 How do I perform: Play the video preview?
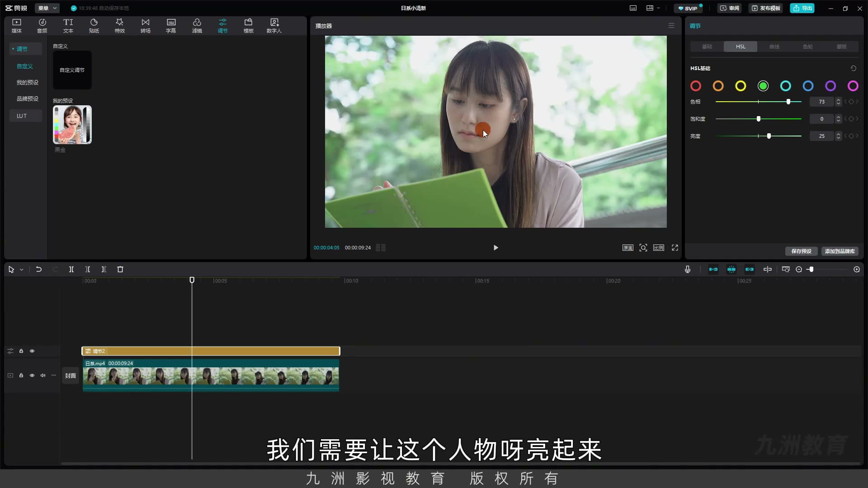(x=496, y=248)
